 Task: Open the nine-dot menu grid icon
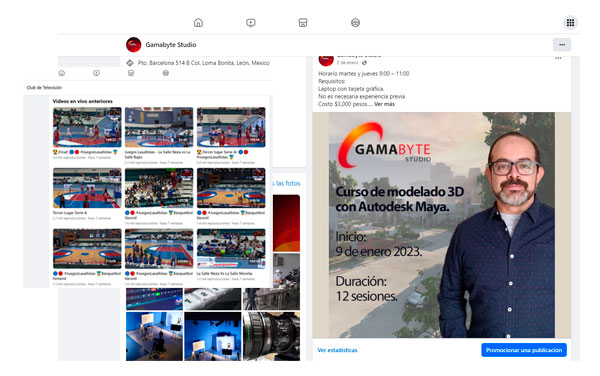pyautogui.click(x=570, y=23)
